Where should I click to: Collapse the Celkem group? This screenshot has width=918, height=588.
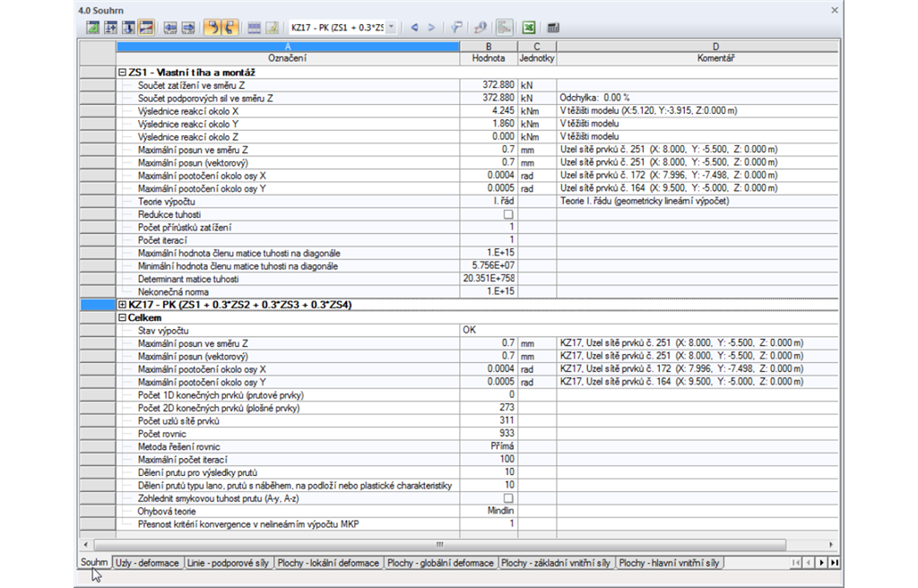click(x=122, y=317)
